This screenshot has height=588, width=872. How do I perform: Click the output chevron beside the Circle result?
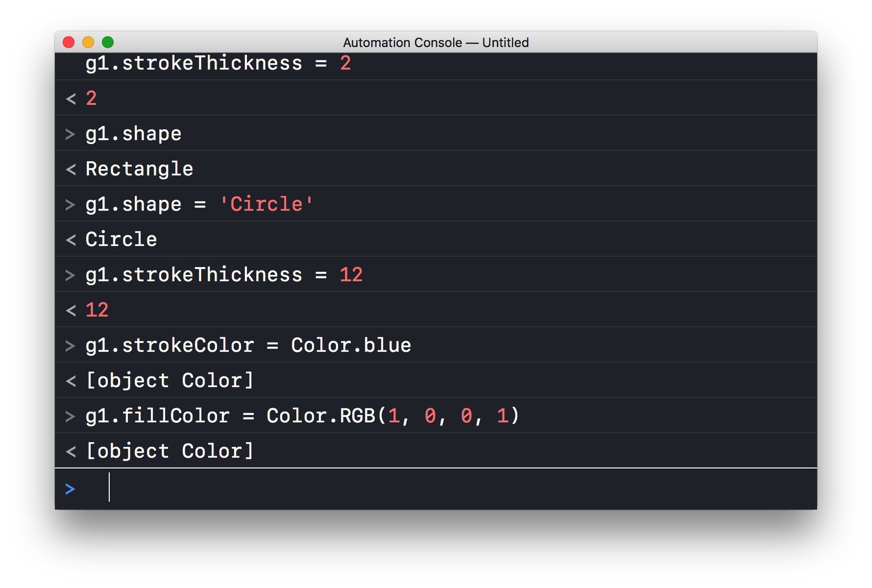tap(71, 240)
